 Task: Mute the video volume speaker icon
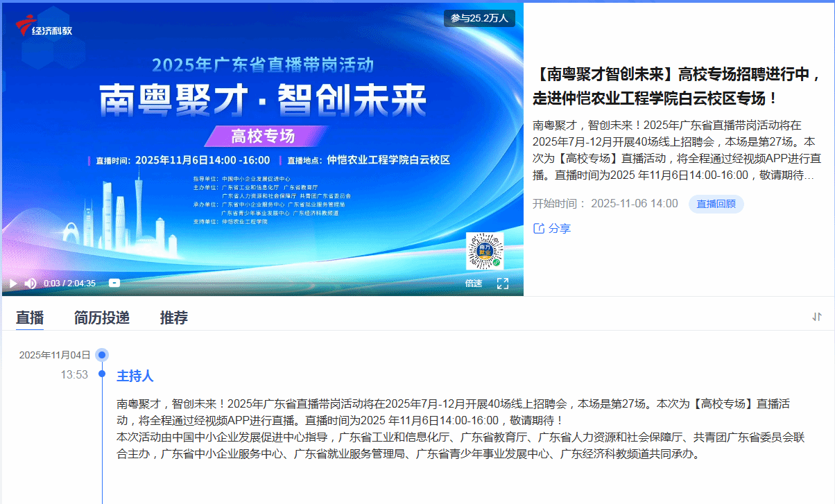click(31, 284)
